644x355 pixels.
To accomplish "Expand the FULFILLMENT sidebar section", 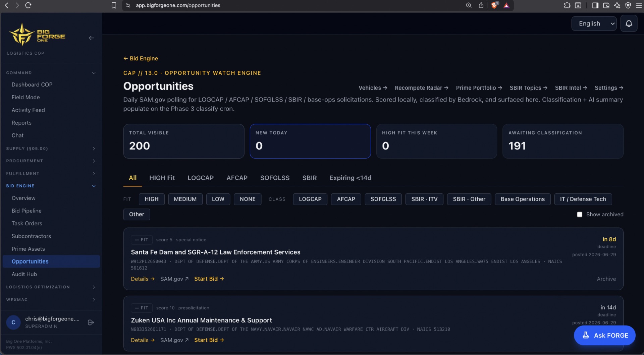I will 51,174.
